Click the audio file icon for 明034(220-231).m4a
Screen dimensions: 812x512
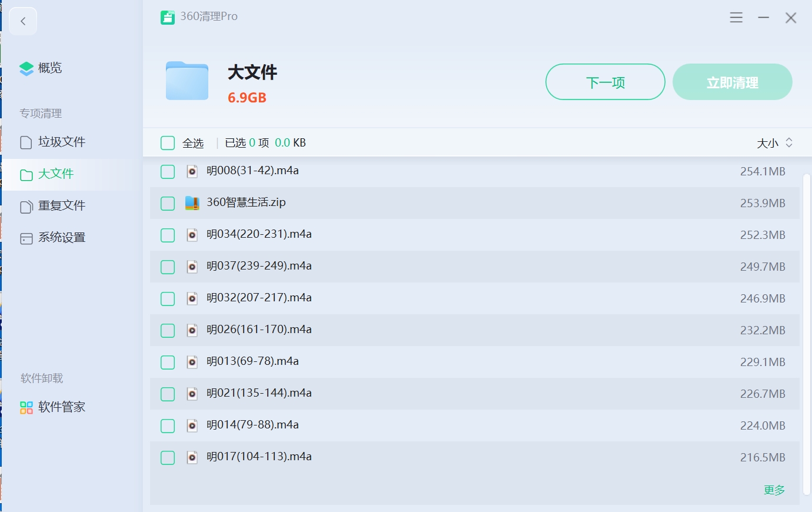[192, 235]
